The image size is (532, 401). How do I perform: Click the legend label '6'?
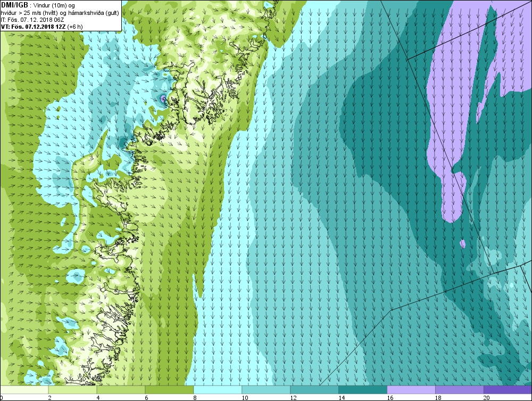(x=147, y=398)
